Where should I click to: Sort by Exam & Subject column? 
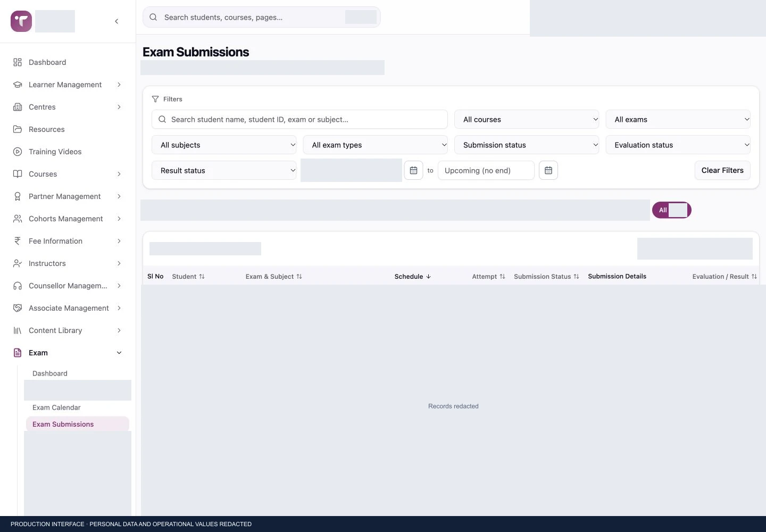274,277
